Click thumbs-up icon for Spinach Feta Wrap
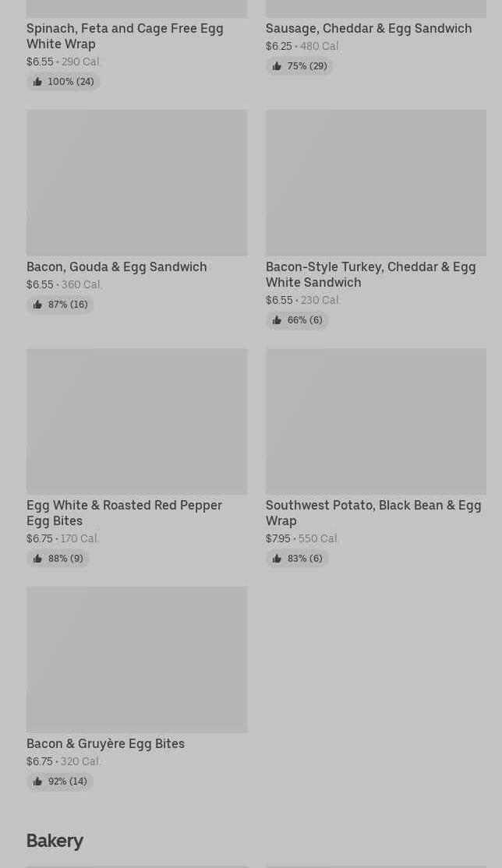 pos(37,82)
